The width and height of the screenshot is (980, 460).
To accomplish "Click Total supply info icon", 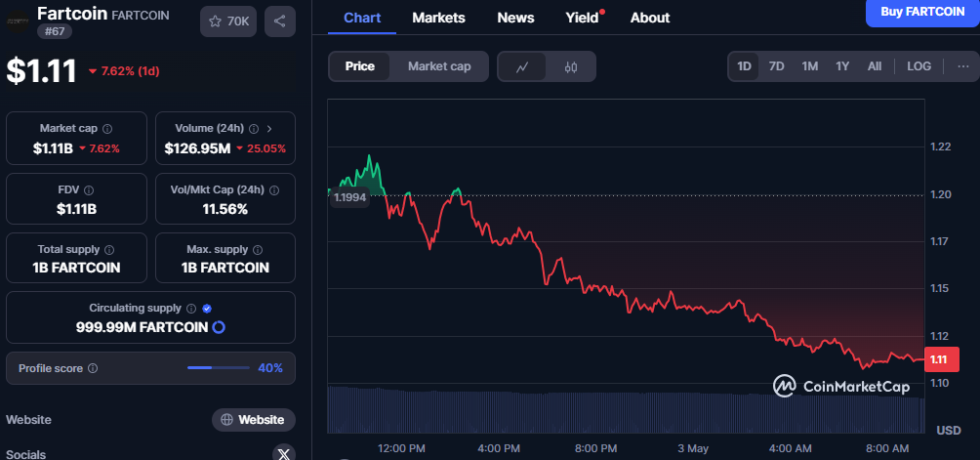I will coord(109,250).
